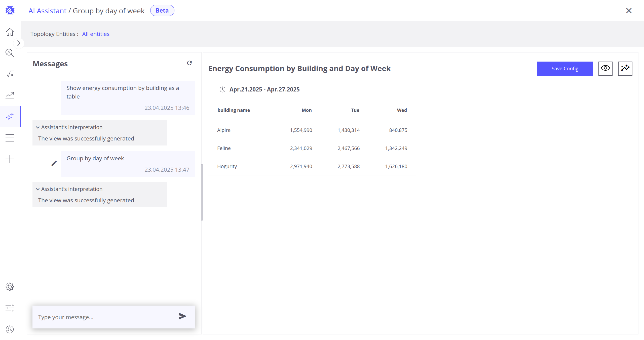This screenshot has height=340, width=644.
Task: Open the All entities link
Action: tap(96, 34)
